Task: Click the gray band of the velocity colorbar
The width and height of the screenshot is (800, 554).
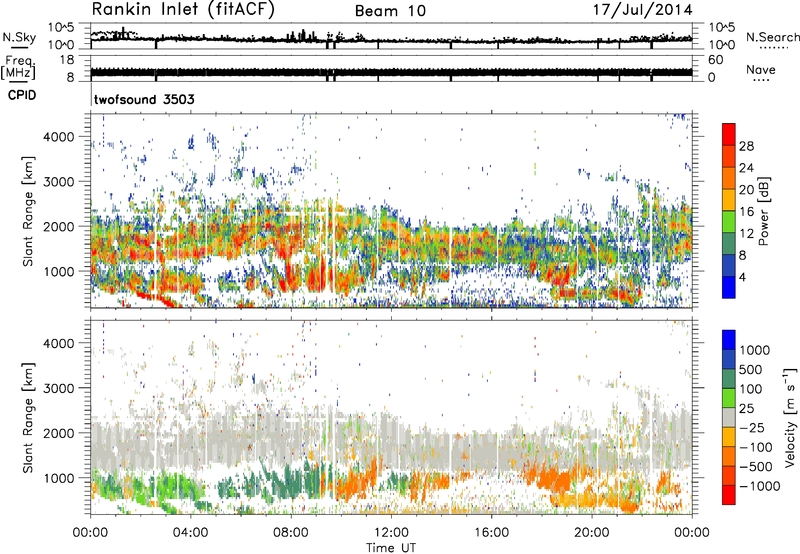Action: point(729,417)
